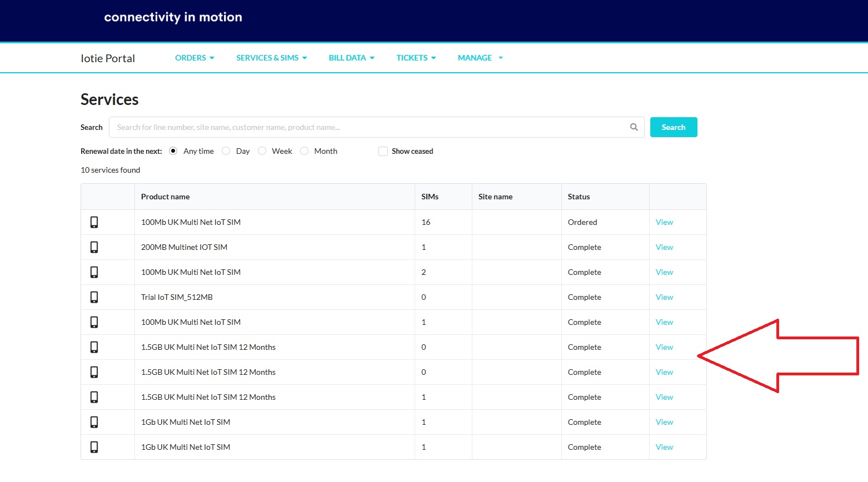Open the SERVICES & SIMS dropdown

(272, 58)
